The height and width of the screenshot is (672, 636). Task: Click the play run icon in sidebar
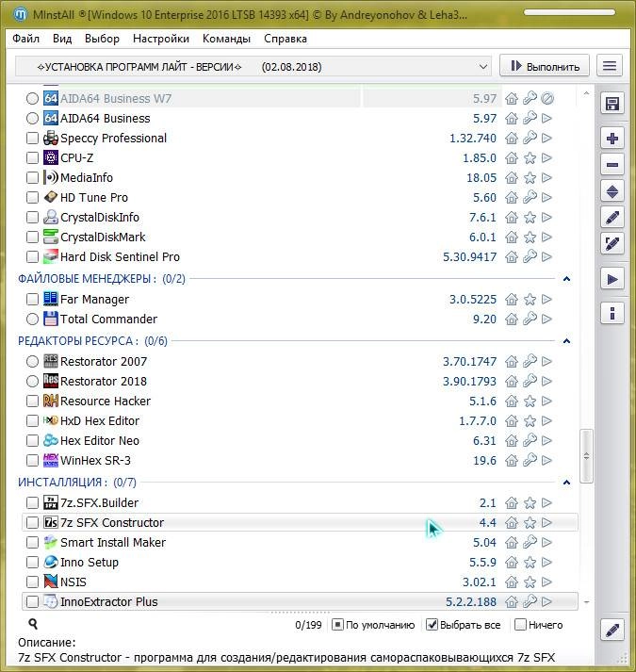612,279
